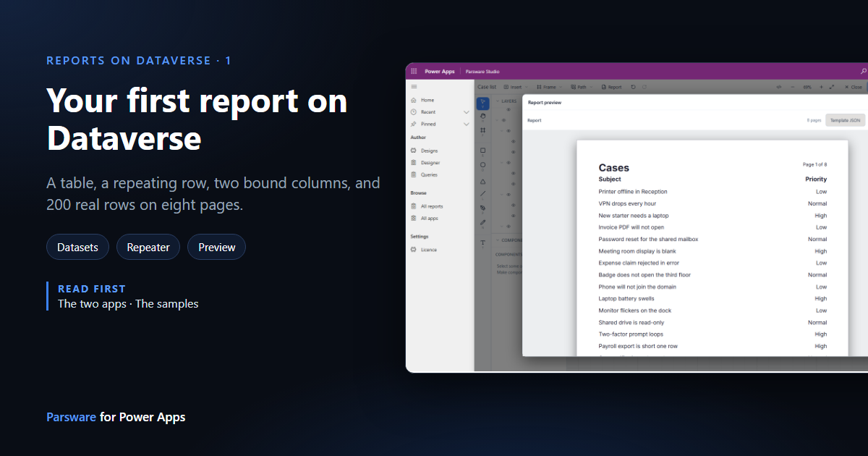Open the Recent item in sidebar

(x=441, y=112)
